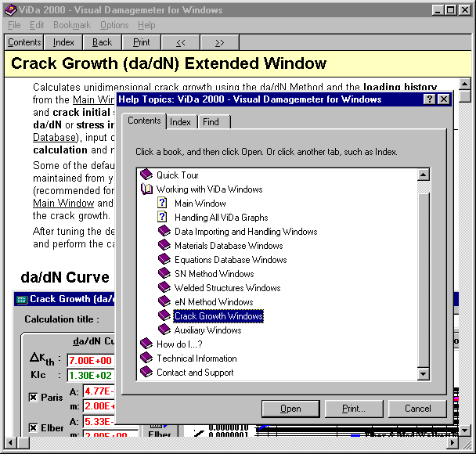Screen dimensions: 476x454
Task: Expand the How do I...? book
Action: 179,344
